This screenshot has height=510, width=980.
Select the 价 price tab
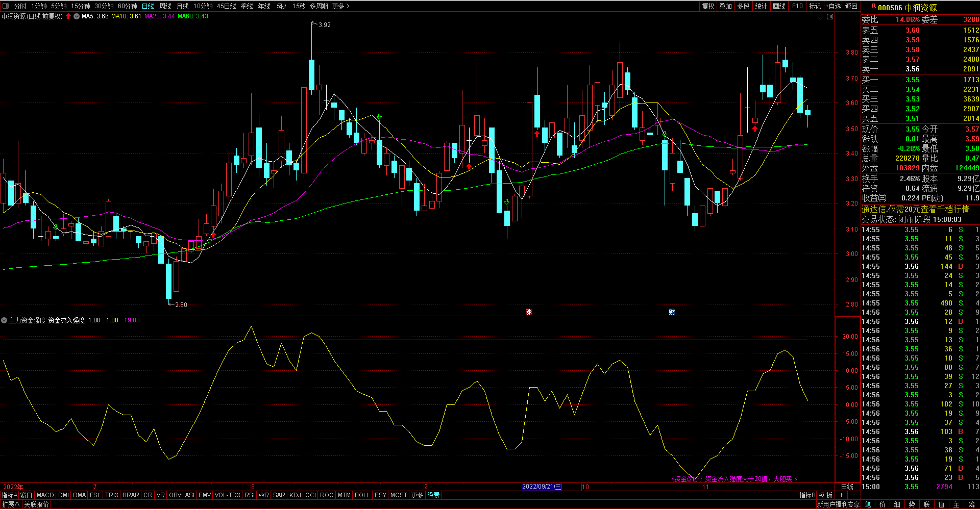click(883, 504)
